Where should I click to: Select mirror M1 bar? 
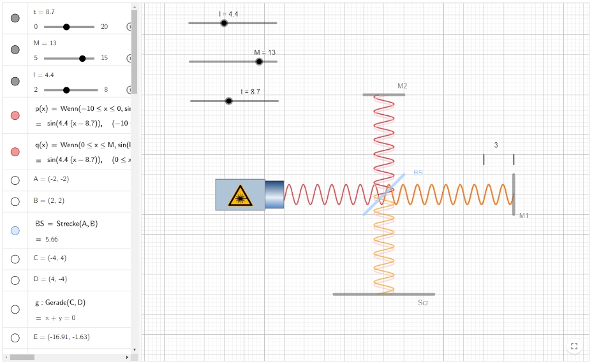click(x=514, y=194)
